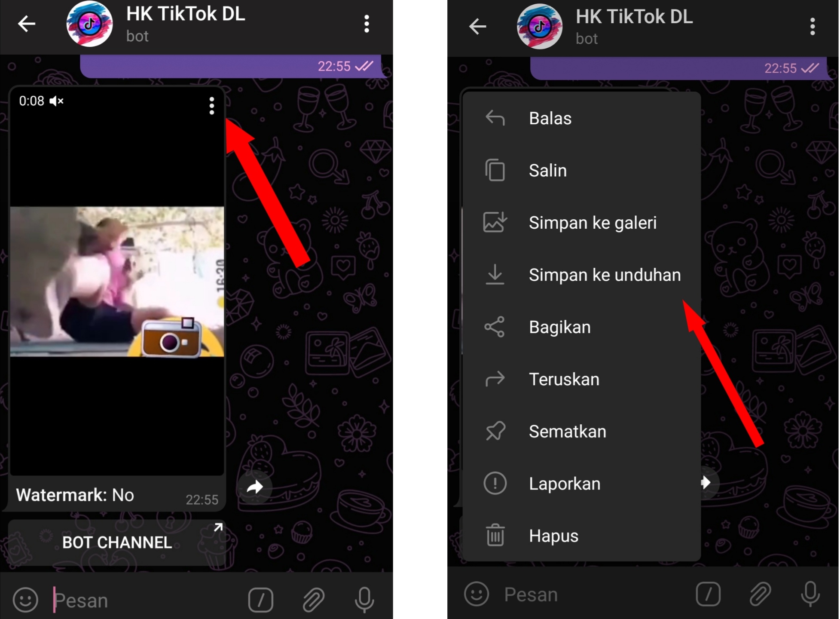Tap the forward share arrow beside video
Image resolution: width=840 pixels, height=619 pixels.
[x=255, y=487]
